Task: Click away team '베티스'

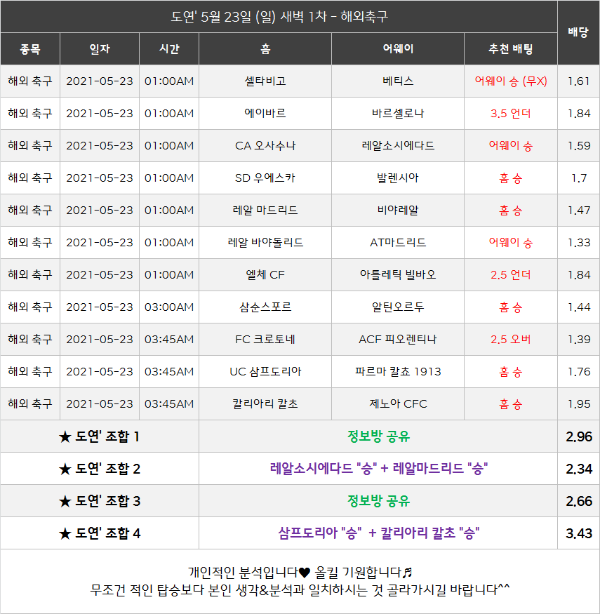Action: pos(398,81)
